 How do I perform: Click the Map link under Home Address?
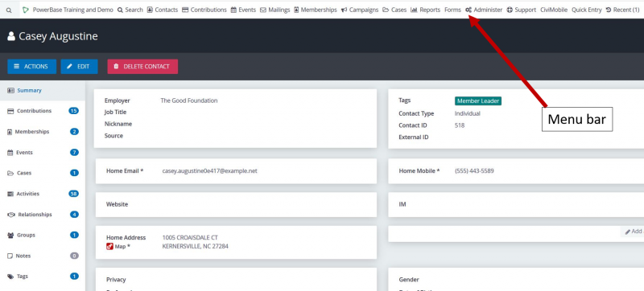(x=120, y=246)
